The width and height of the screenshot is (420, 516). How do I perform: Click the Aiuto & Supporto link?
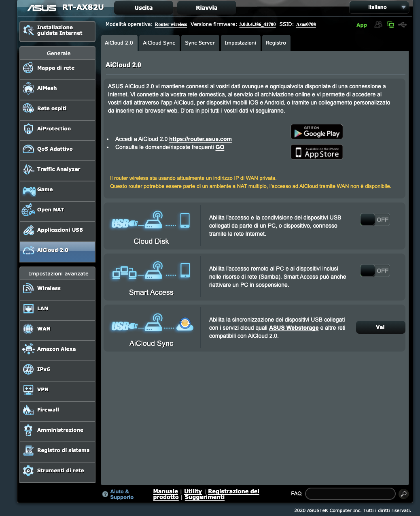click(122, 494)
